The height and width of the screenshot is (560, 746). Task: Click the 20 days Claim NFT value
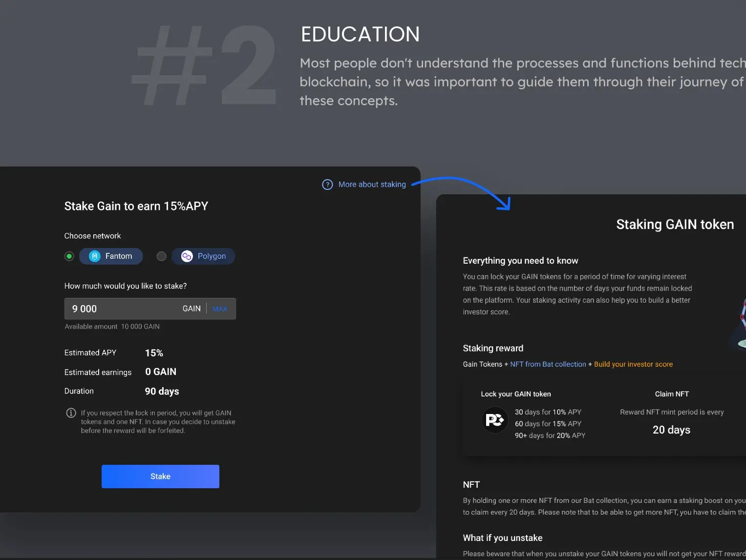671,430
